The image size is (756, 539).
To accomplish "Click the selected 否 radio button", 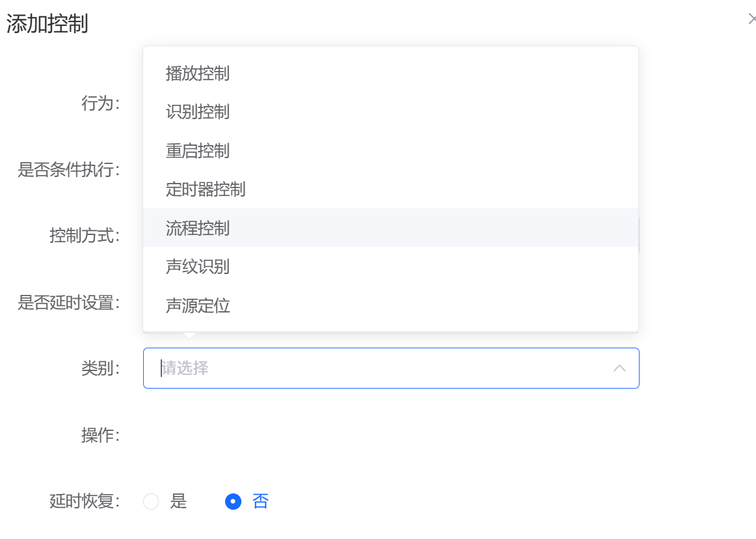I will pos(232,501).
